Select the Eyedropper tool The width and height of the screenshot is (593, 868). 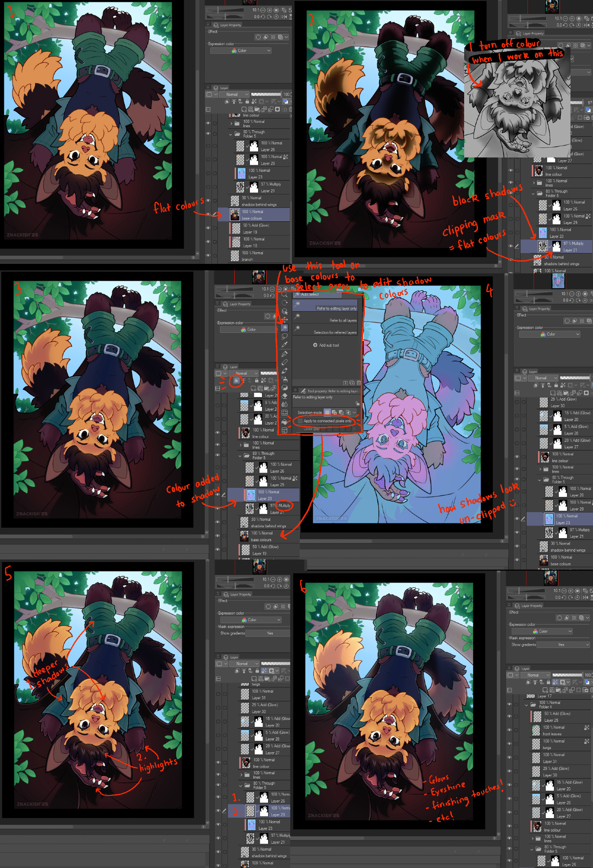tap(285, 345)
